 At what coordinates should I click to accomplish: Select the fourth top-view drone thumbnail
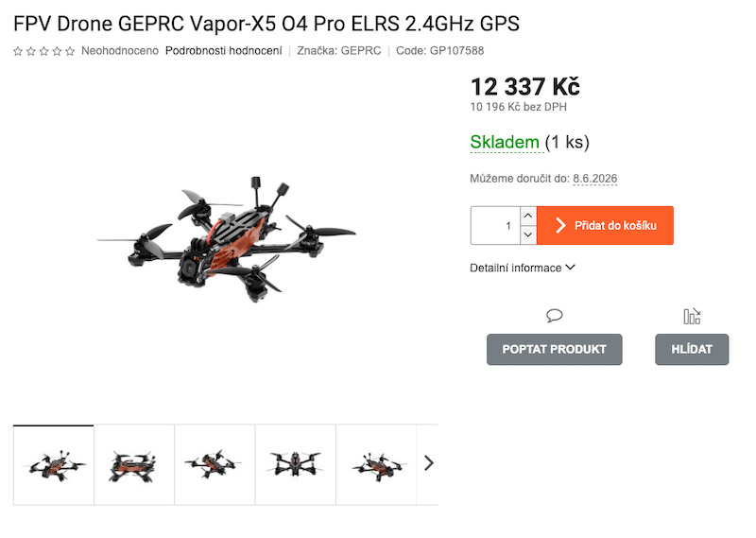pos(295,465)
